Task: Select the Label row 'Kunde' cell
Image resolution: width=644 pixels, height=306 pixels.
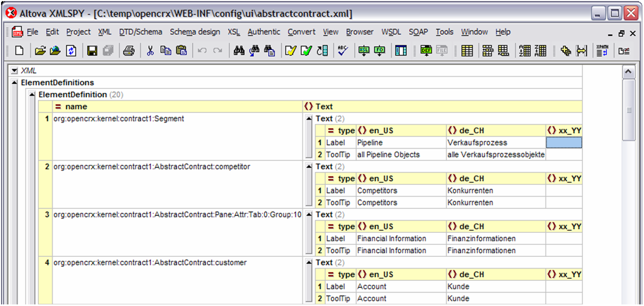Action: [x=496, y=286]
